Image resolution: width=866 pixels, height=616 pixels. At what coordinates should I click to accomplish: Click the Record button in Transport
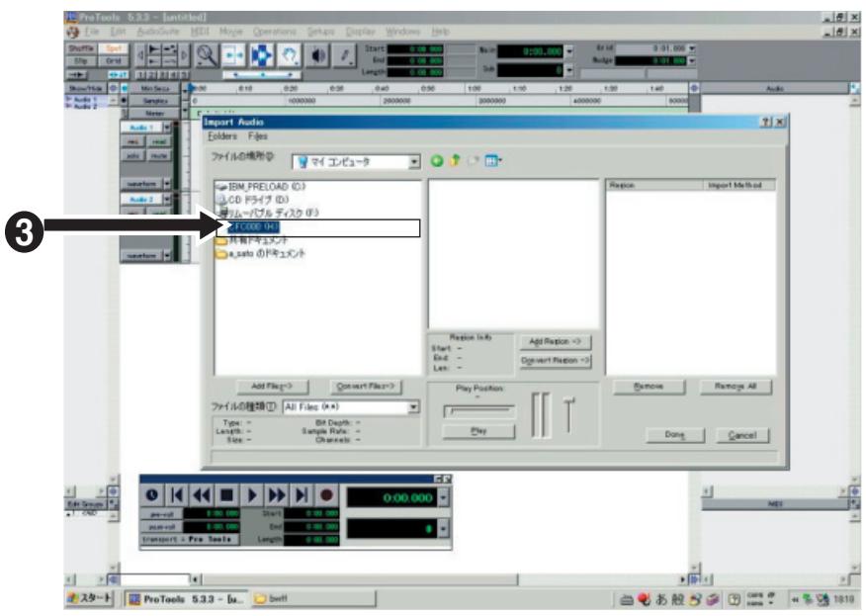click(x=326, y=495)
